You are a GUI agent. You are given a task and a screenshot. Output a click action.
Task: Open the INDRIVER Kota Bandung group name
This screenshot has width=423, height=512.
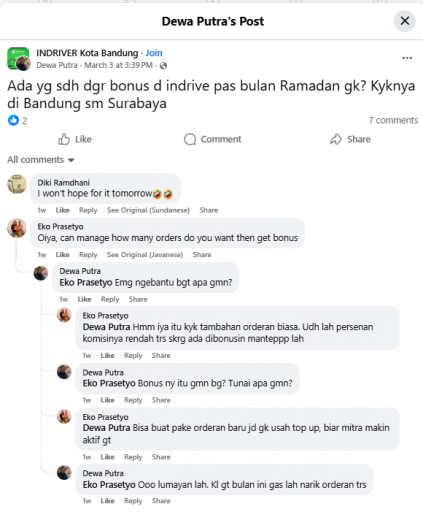87,53
